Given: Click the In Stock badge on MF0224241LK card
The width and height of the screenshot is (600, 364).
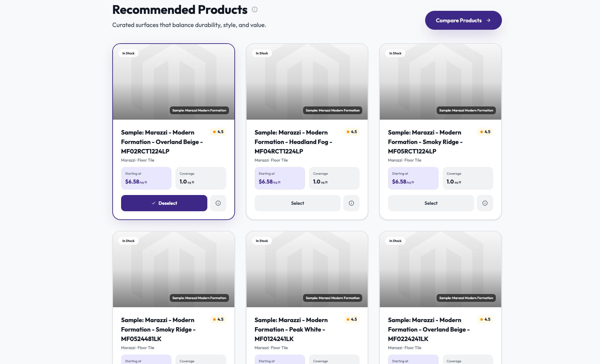Looking at the screenshot, I should [x=395, y=241].
